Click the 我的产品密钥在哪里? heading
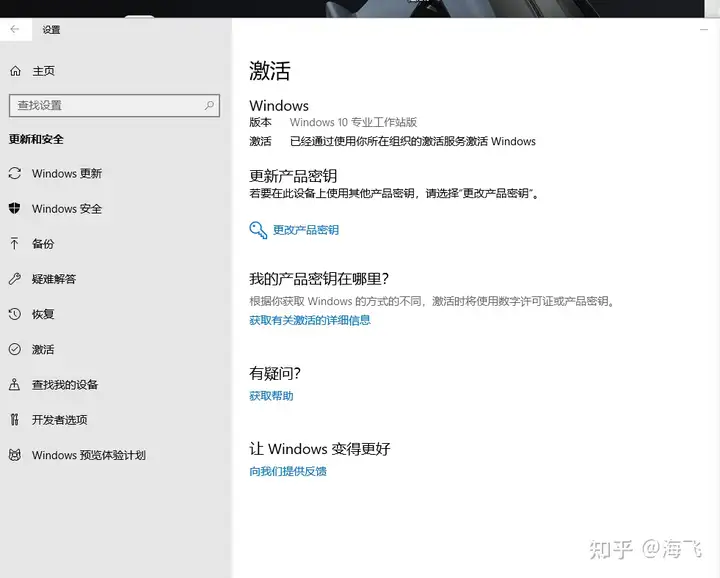Viewport: 720px width, 578px height. coord(319,279)
